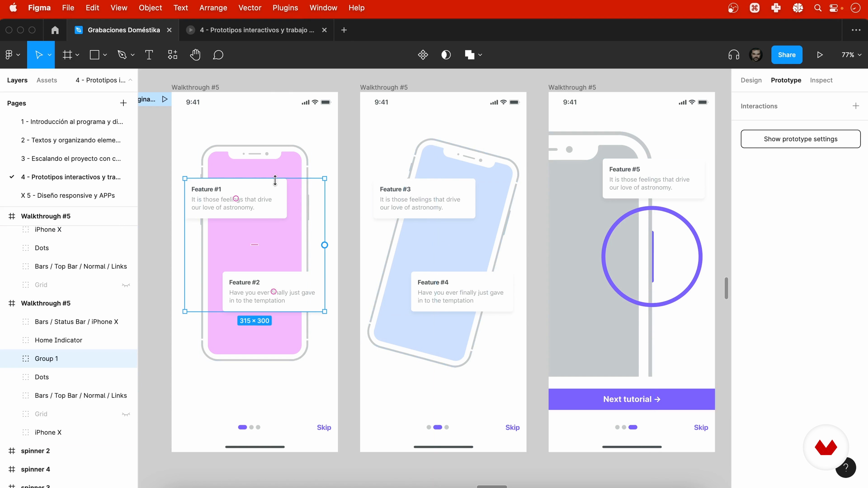868x488 pixels.
Task: Select the Comment tool
Action: tap(218, 54)
